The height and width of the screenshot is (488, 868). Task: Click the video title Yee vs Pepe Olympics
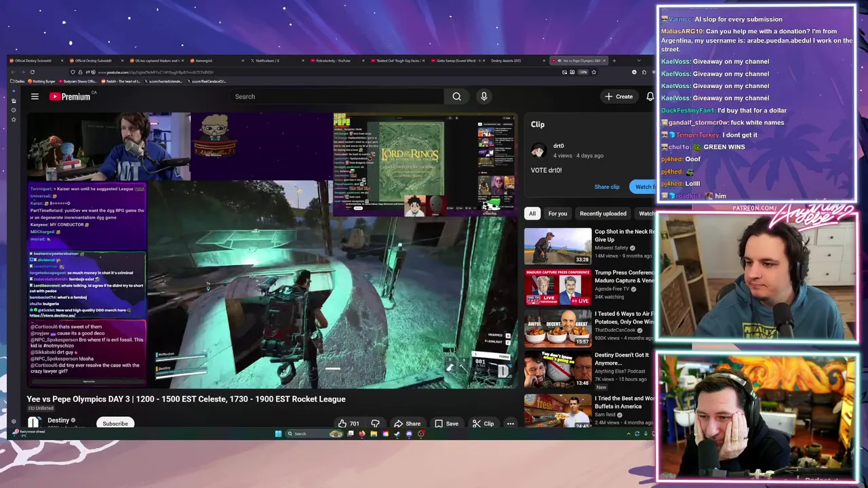(x=186, y=399)
